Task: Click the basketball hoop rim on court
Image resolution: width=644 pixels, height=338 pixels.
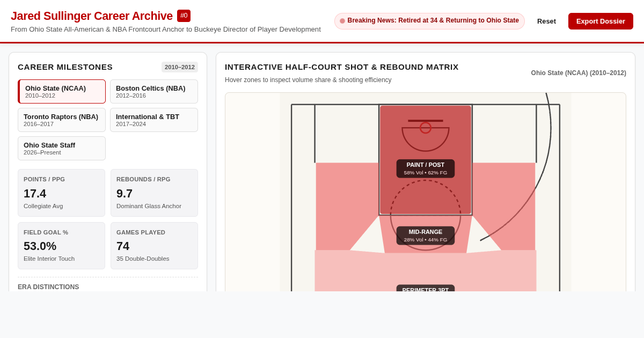Action: tap(426, 128)
